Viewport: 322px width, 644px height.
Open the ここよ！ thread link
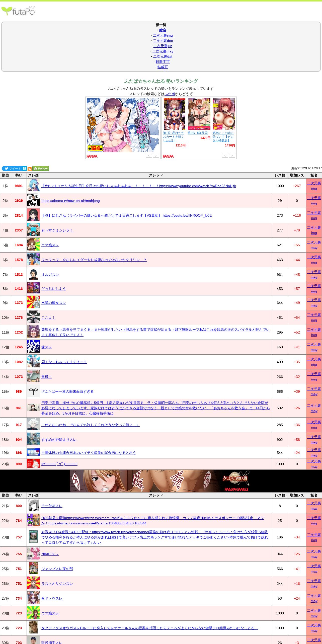click(x=48, y=317)
